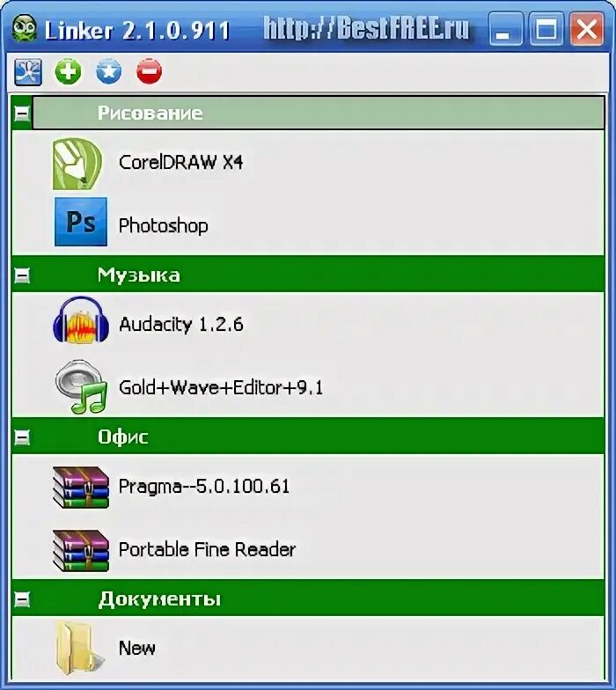Collapse the Офис group
The image size is (616, 690).
pos(22,437)
